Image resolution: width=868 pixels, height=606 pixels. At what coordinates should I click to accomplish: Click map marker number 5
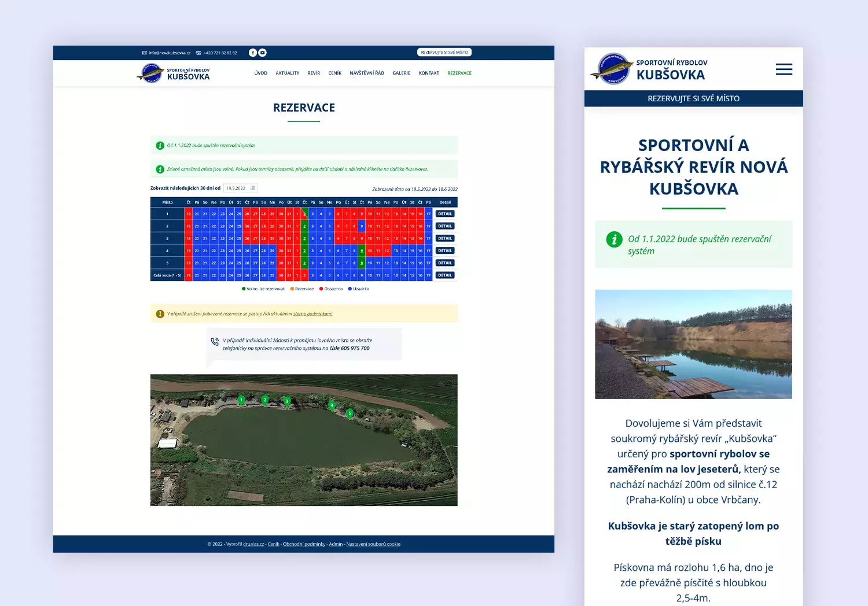pyautogui.click(x=350, y=413)
